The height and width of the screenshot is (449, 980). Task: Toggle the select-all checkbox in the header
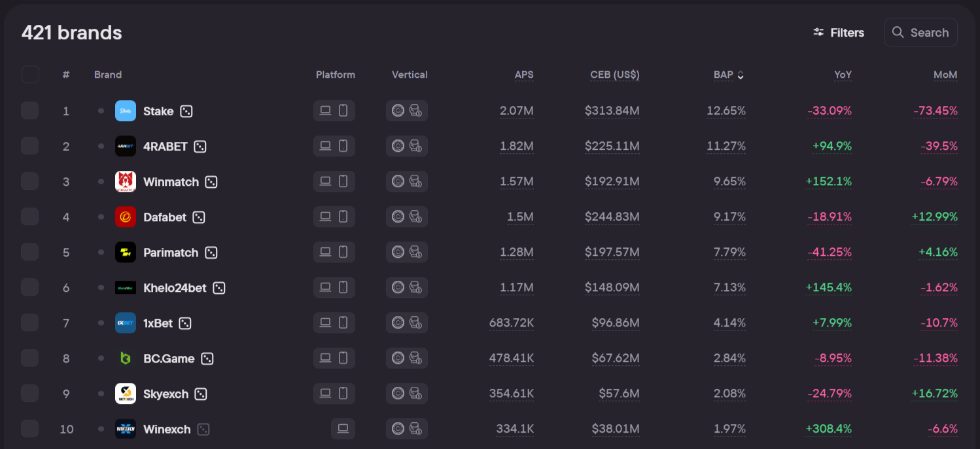tap(30, 74)
